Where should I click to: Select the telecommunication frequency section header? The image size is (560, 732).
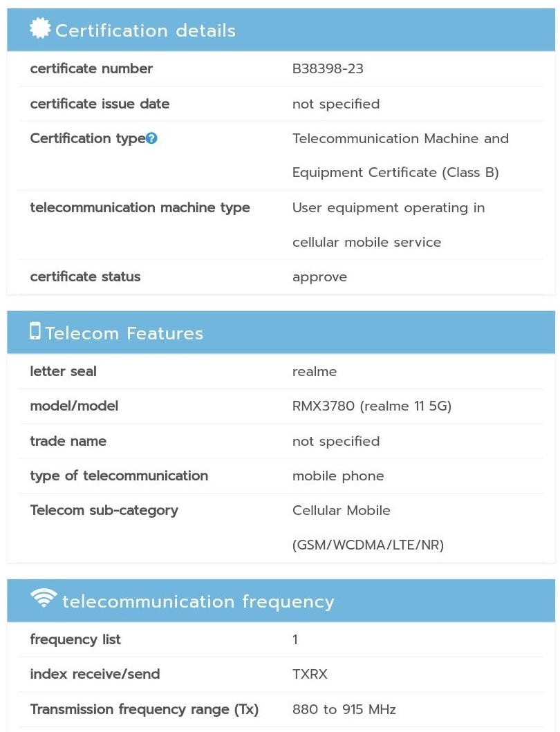point(198,601)
